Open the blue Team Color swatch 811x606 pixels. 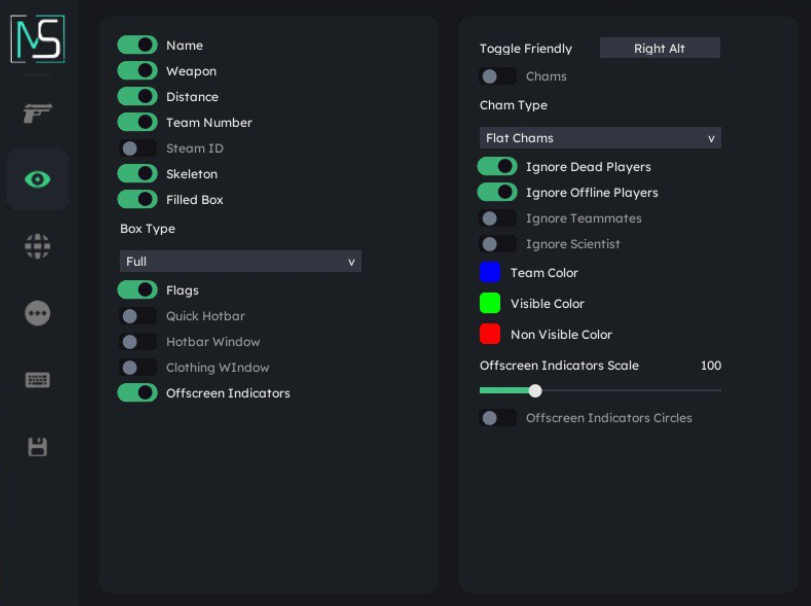(x=490, y=273)
